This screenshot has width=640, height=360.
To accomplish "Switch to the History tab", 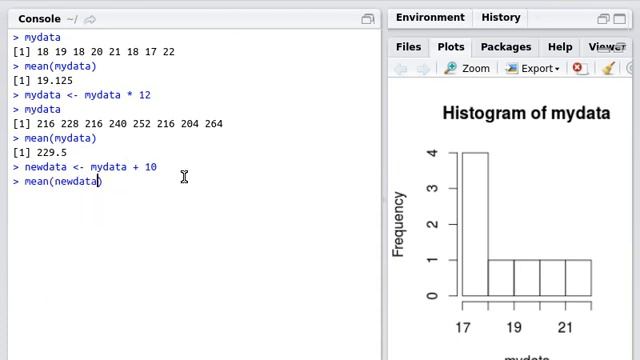I will click(x=501, y=18).
